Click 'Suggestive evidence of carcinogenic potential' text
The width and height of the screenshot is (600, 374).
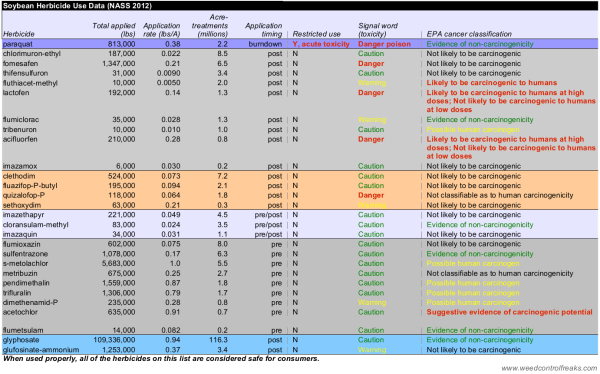pyautogui.click(x=509, y=312)
